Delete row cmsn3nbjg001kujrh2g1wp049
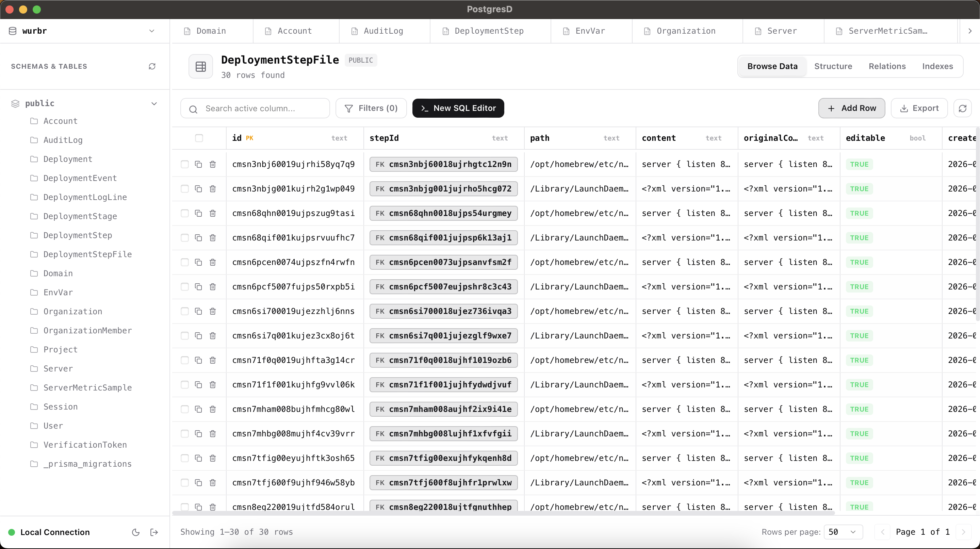The width and height of the screenshot is (980, 549). pos(213,188)
